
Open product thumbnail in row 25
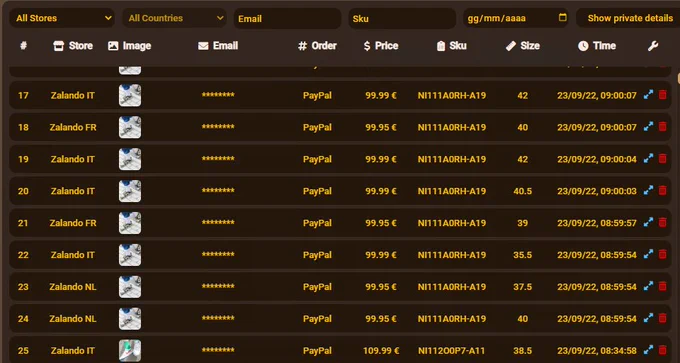click(130, 350)
